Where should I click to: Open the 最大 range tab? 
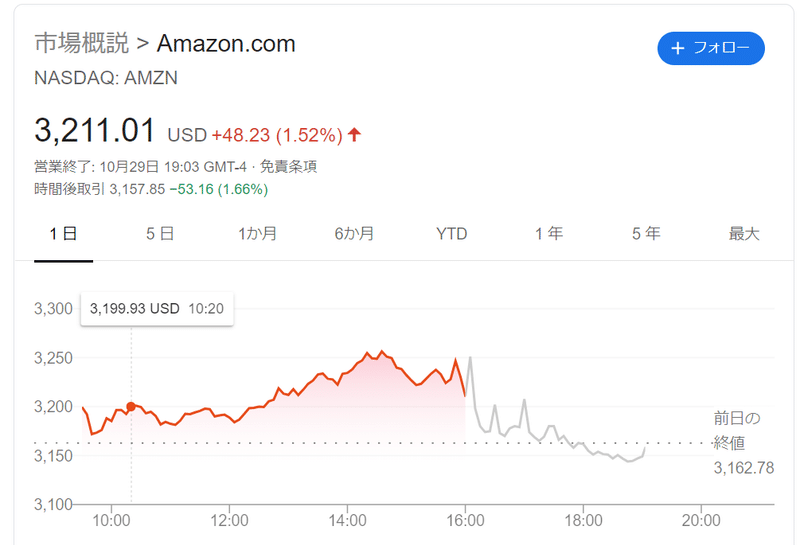point(744,234)
